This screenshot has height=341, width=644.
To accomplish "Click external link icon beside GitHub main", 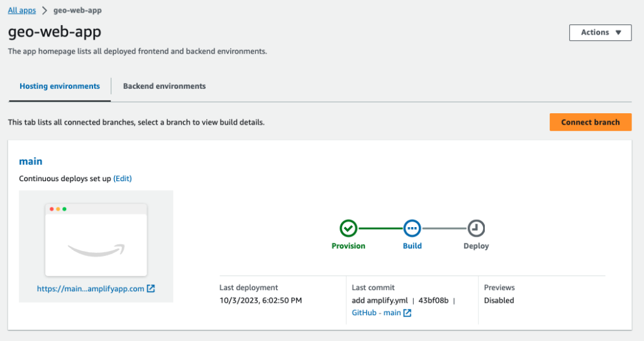I will pos(407,313).
